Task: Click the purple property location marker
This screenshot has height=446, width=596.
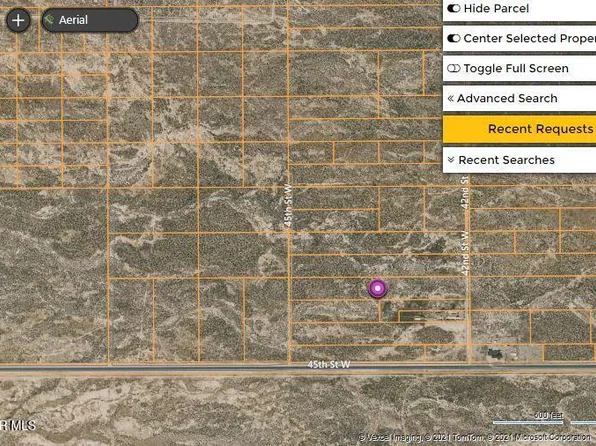Action: tap(377, 288)
